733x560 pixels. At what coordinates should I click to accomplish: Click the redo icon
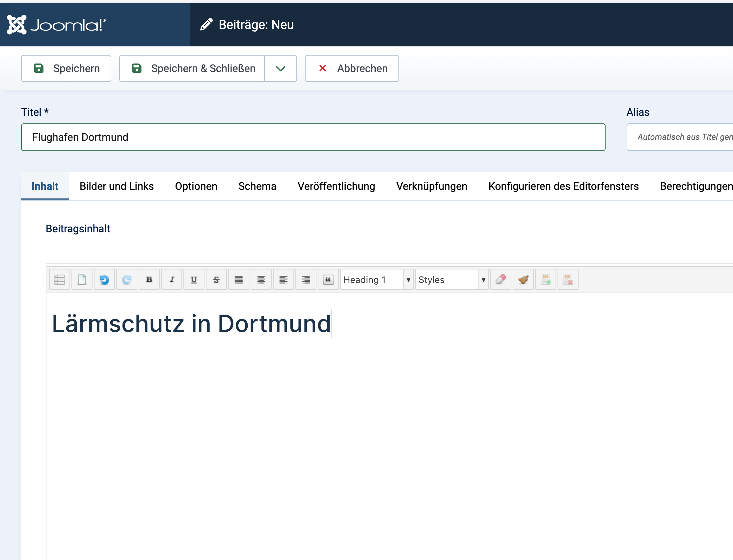click(127, 279)
